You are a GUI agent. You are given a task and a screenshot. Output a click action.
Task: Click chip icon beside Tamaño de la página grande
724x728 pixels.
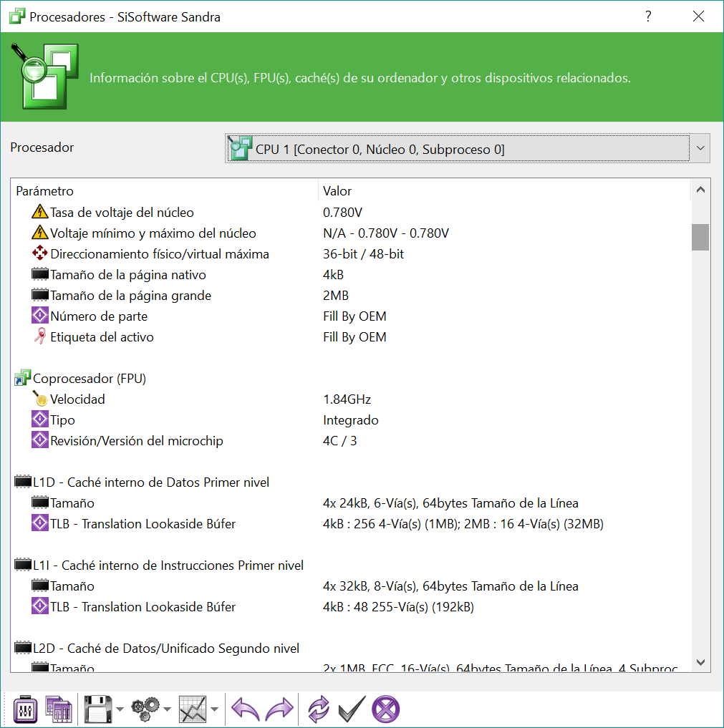(x=40, y=295)
